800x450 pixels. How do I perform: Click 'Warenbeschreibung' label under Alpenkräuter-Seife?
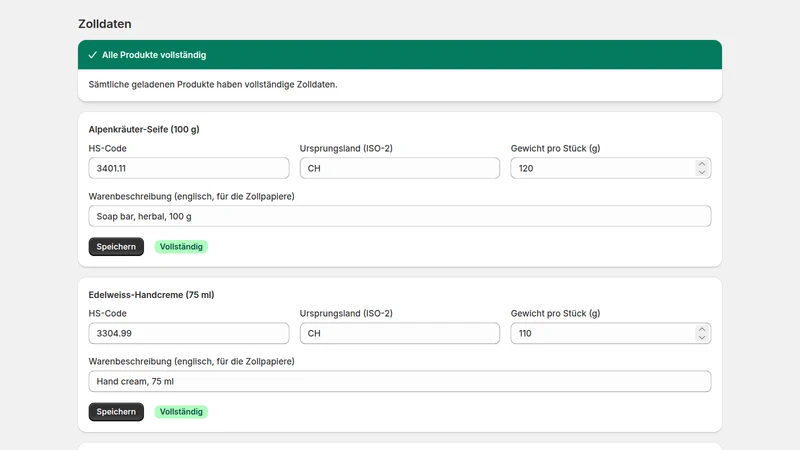tap(191, 196)
